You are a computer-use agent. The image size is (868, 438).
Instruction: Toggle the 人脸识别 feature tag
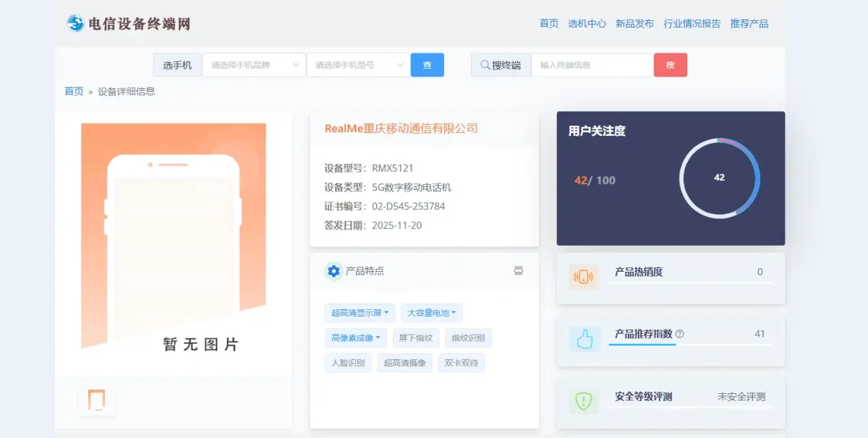point(347,363)
